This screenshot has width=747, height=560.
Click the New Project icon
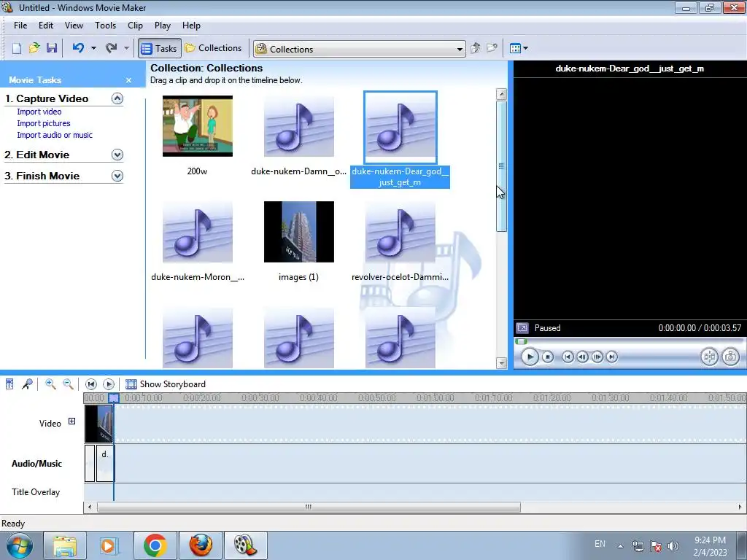[x=17, y=48]
